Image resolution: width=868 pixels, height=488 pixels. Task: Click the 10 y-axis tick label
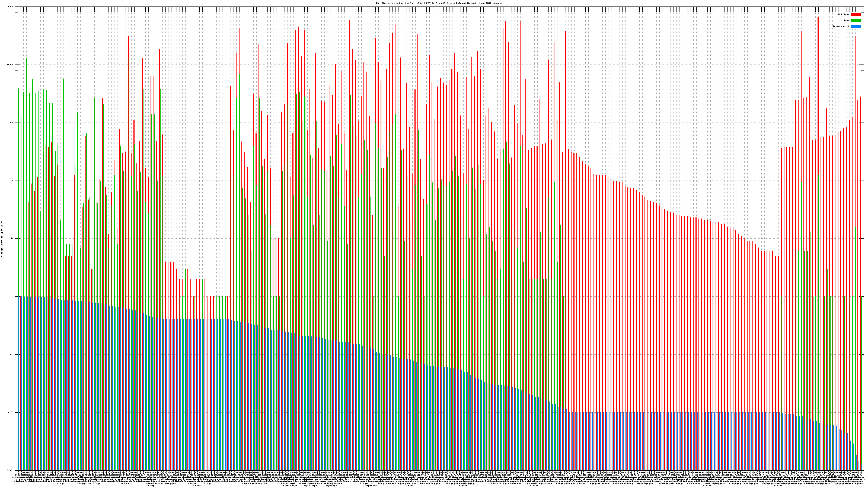coord(12,239)
